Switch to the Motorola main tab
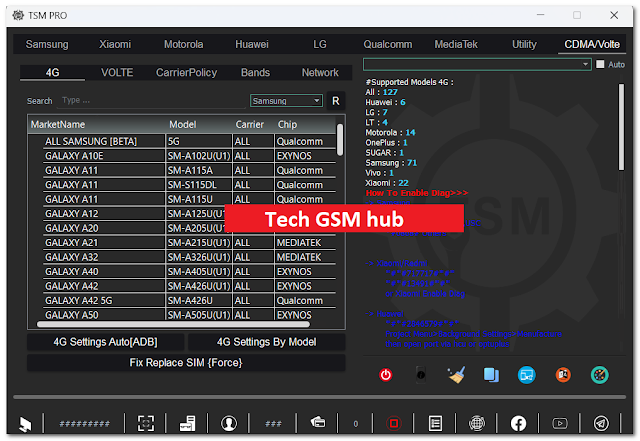Image resolution: width=640 pixels, height=441 pixels. 184,44
